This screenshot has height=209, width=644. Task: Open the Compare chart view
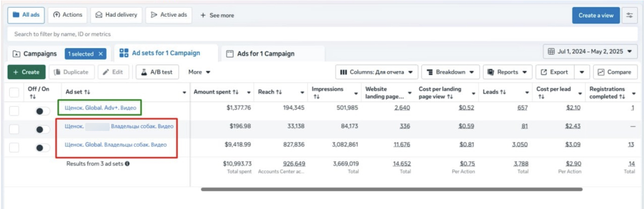click(x=615, y=72)
